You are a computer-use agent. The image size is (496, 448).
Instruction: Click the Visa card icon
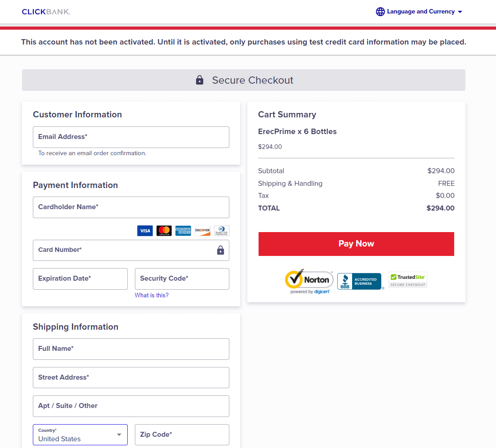(x=145, y=230)
